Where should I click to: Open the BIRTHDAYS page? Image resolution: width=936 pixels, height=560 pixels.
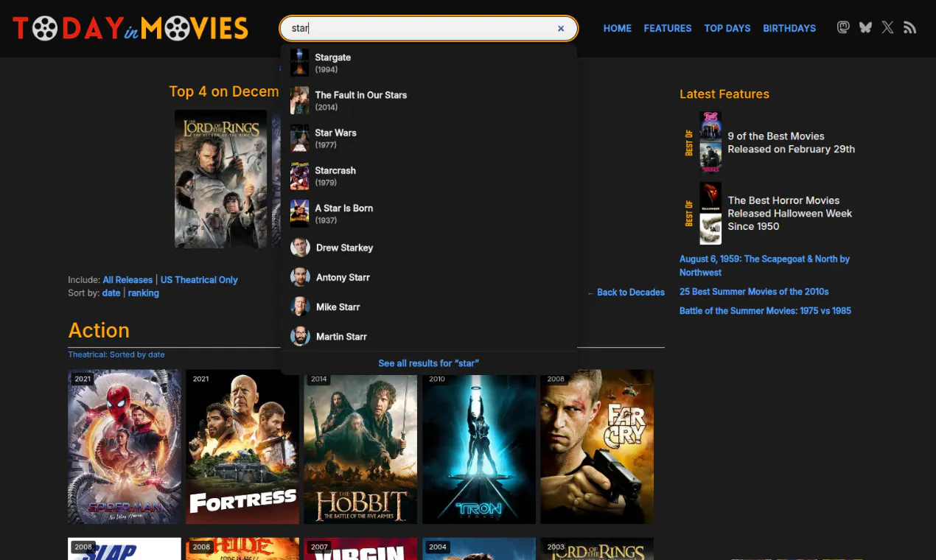789,28
